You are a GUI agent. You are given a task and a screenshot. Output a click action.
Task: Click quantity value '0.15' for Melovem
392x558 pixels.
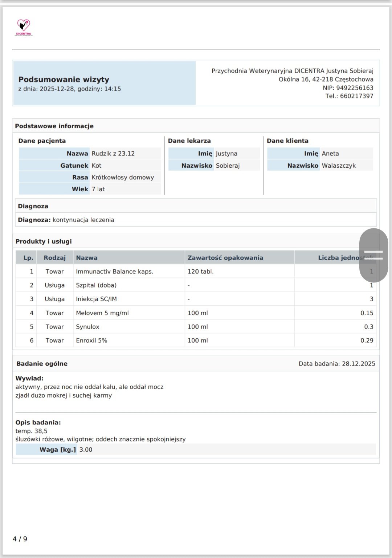coord(367,313)
